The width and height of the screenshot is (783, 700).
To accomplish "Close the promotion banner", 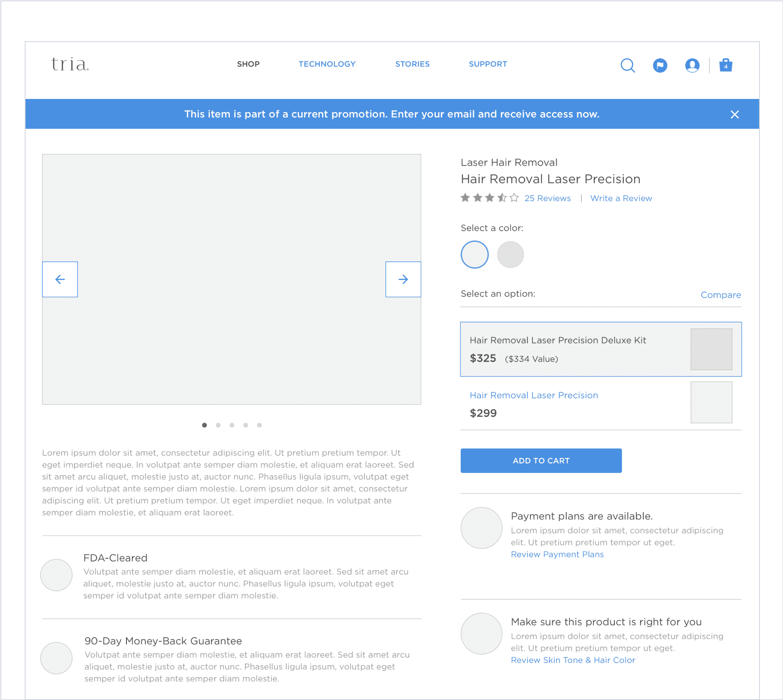I will click(734, 115).
